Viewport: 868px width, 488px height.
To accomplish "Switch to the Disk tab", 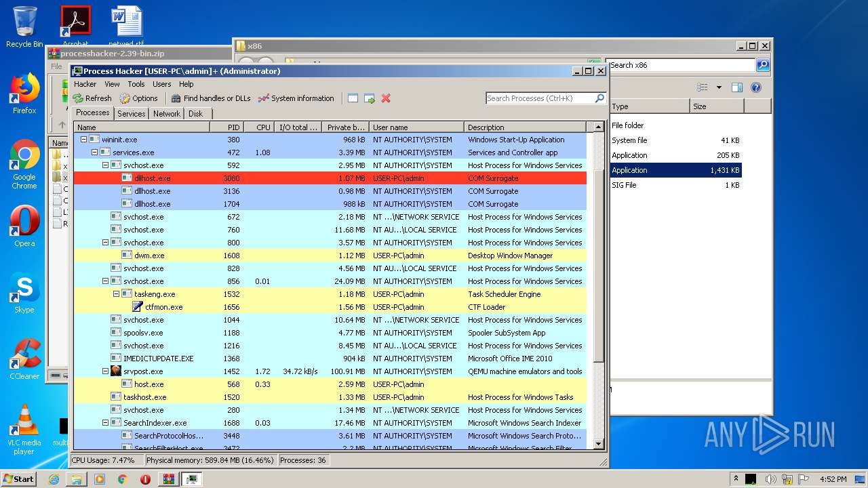I will [x=195, y=114].
